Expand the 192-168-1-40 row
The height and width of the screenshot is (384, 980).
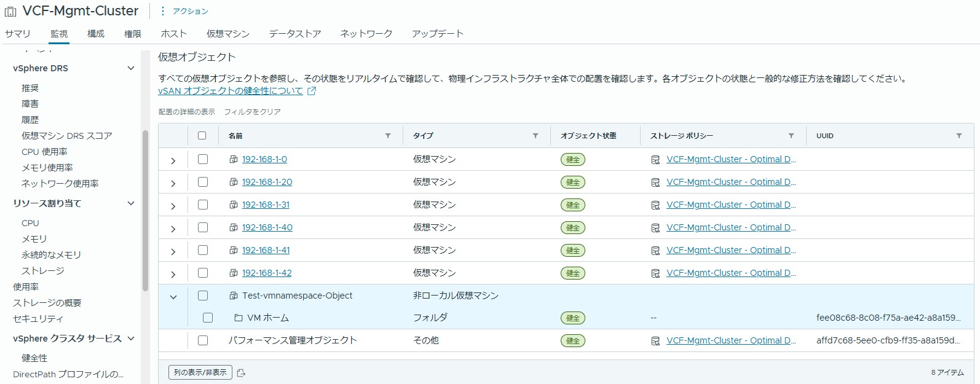pyautogui.click(x=173, y=229)
